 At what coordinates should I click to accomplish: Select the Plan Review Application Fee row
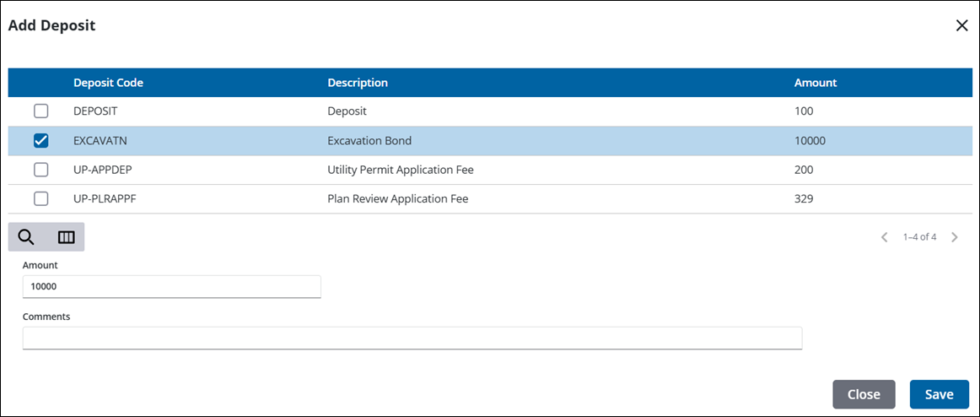click(x=397, y=199)
